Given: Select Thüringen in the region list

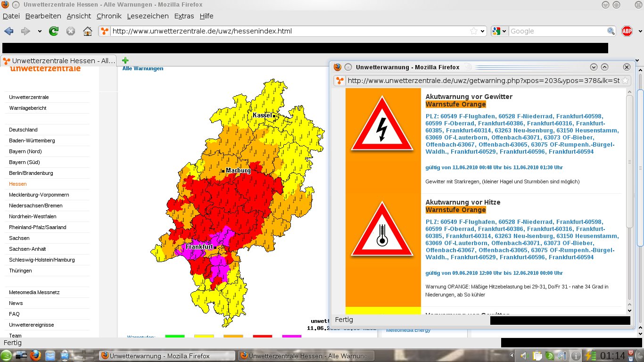Looking at the screenshot, I should 20,271.
